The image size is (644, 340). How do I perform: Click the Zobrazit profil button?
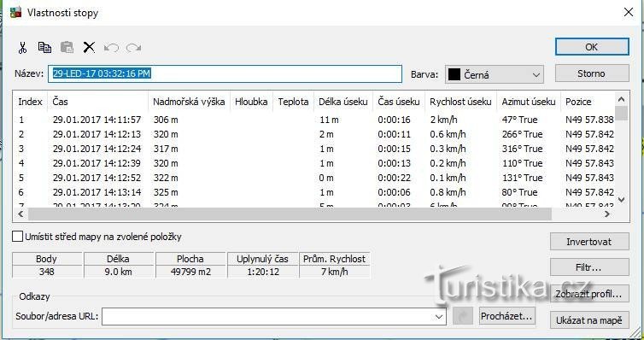pos(589,294)
